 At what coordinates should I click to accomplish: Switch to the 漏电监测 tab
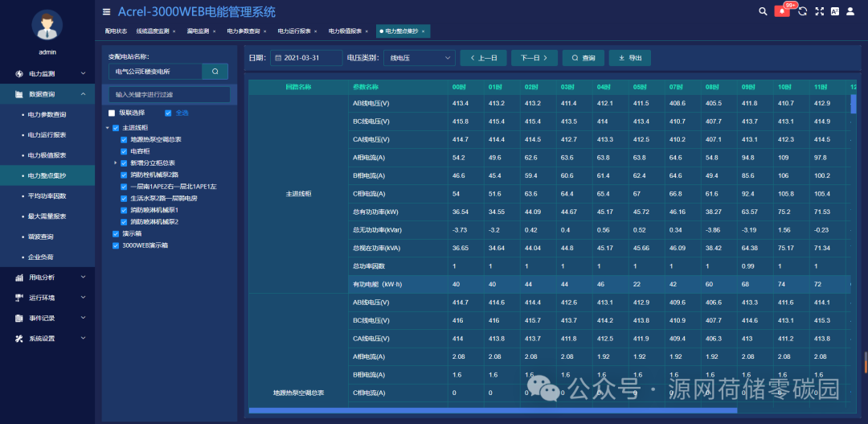tap(198, 31)
